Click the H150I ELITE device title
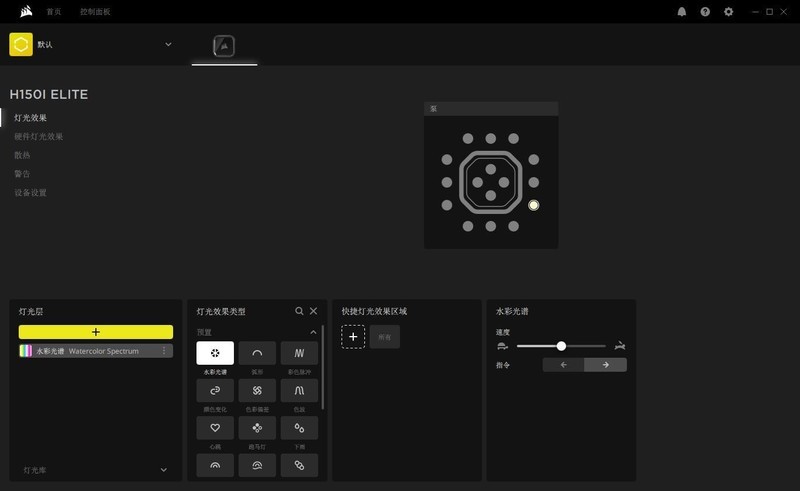The image size is (800, 491). [x=48, y=94]
